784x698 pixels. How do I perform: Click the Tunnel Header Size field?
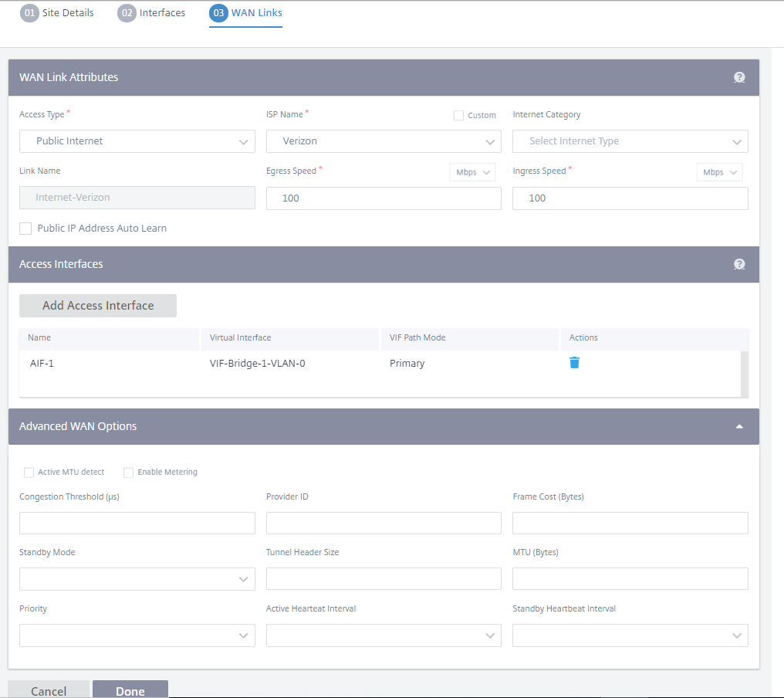tap(384, 579)
